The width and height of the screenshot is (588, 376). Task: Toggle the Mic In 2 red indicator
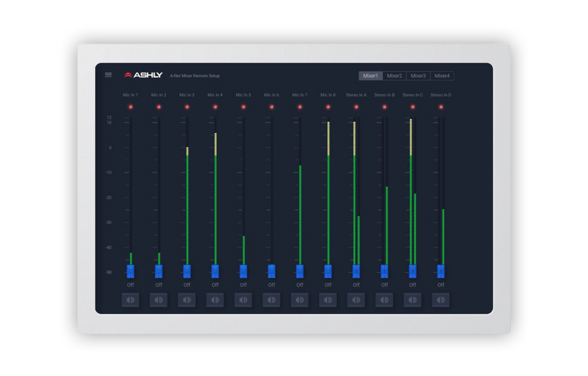(159, 107)
